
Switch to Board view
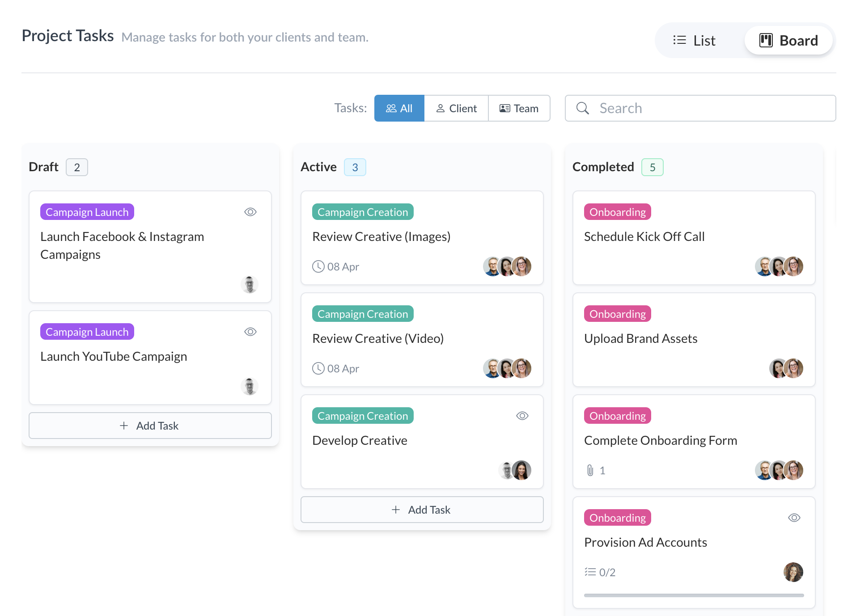click(788, 41)
